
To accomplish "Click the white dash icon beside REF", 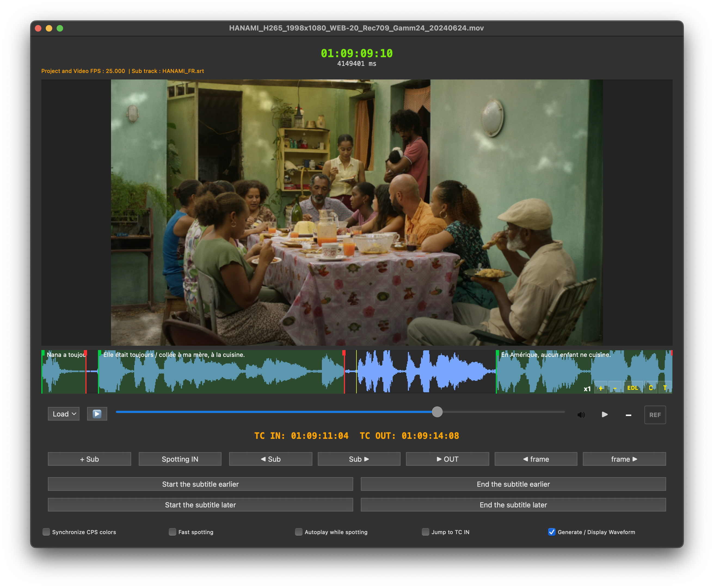I will click(x=628, y=415).
